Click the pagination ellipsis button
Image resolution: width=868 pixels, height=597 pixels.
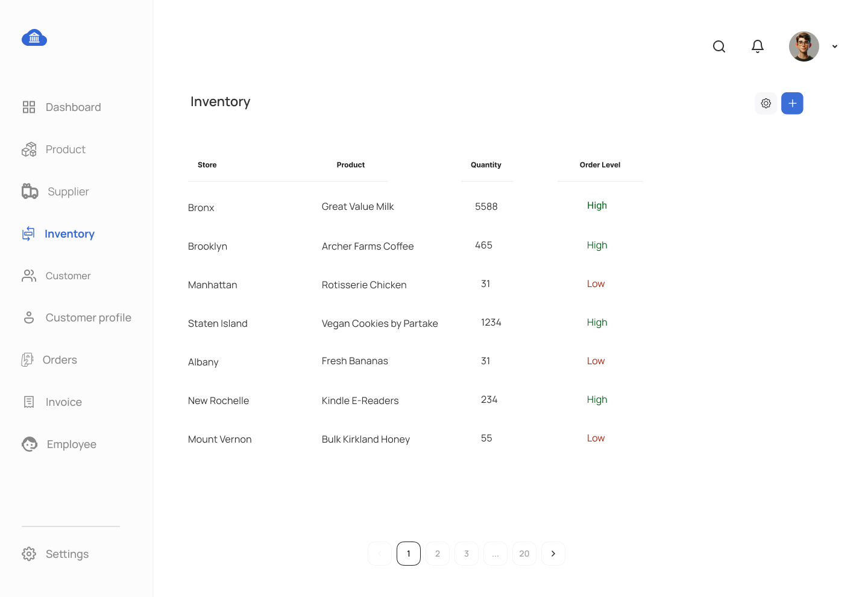(x=495, y=554)
